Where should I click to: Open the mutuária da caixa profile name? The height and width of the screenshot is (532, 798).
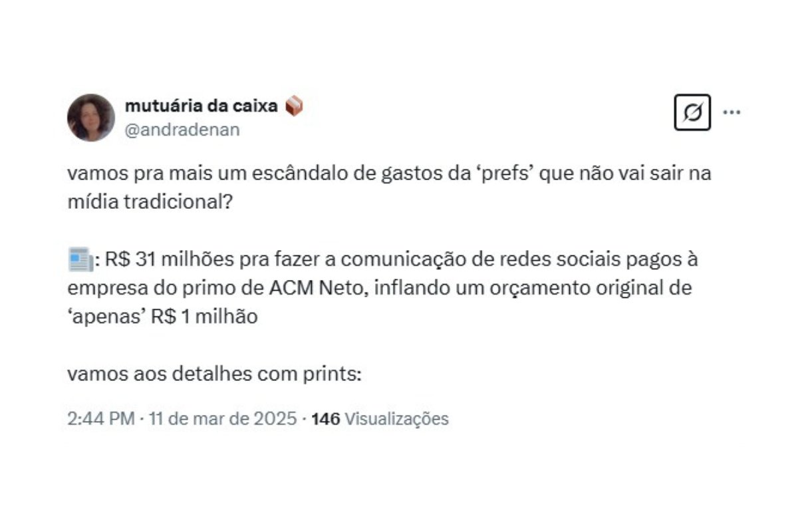point(201,106)
